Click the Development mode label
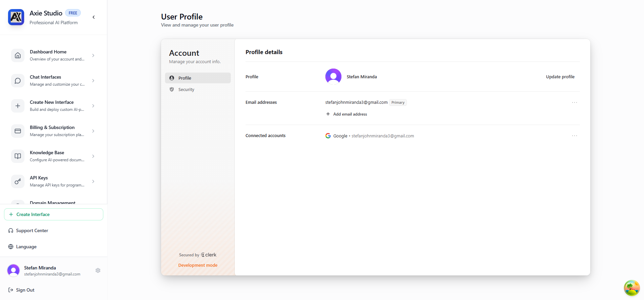This screenshot has width=644, height=300. [198, 265]
